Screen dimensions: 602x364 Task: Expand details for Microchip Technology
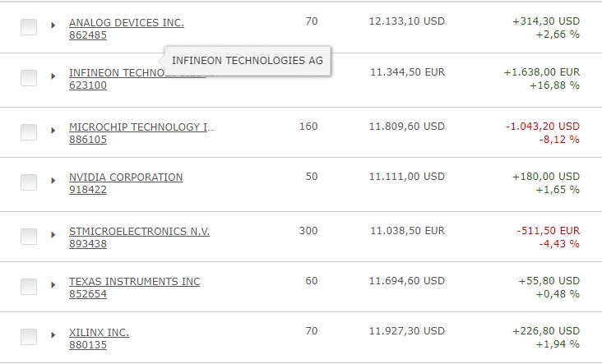[x=53, y=131]
